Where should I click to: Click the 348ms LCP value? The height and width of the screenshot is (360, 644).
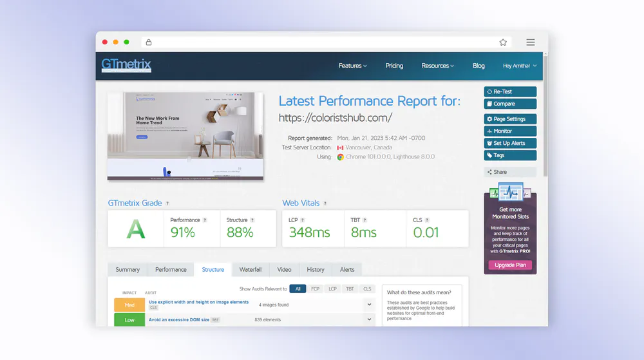309,232
